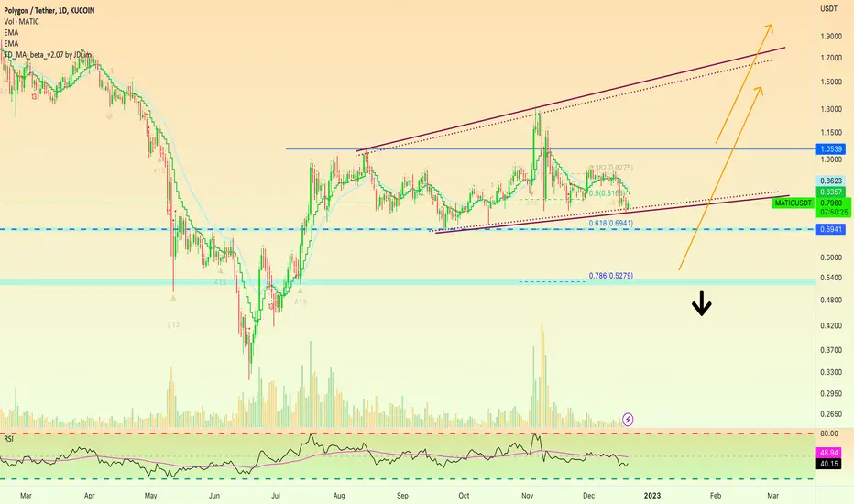Image resolution: width=854 pixels, height=504 pixels.
Task: Click the RSI indicator label
Action: click(9, 438)
